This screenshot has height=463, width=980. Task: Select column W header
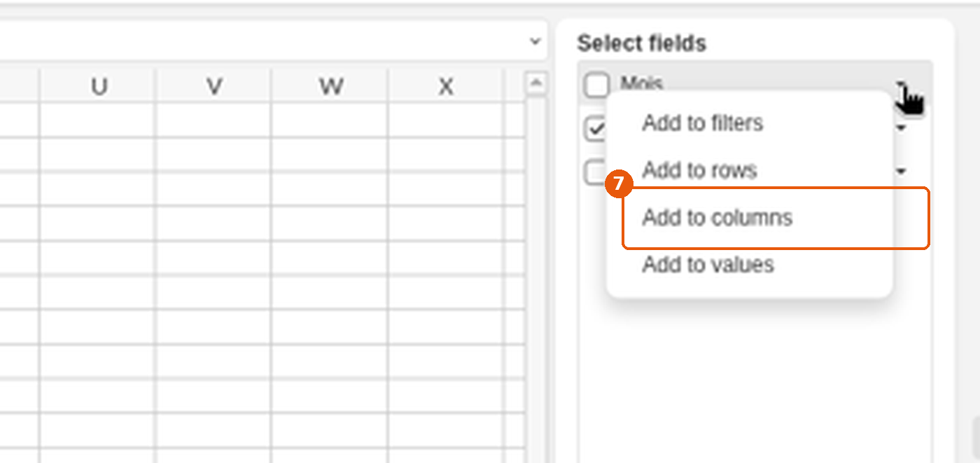coord(329,86)
